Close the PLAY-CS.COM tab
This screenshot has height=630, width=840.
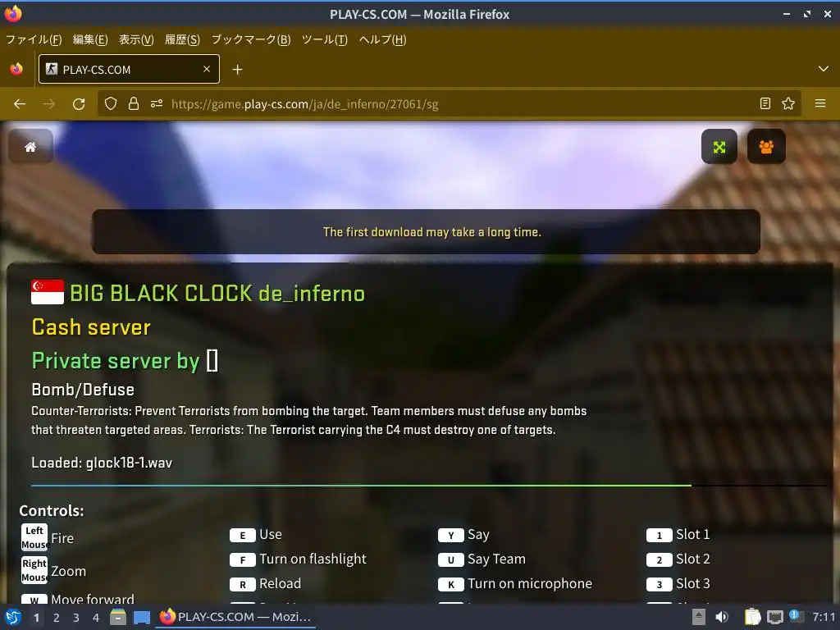point(207,69)
